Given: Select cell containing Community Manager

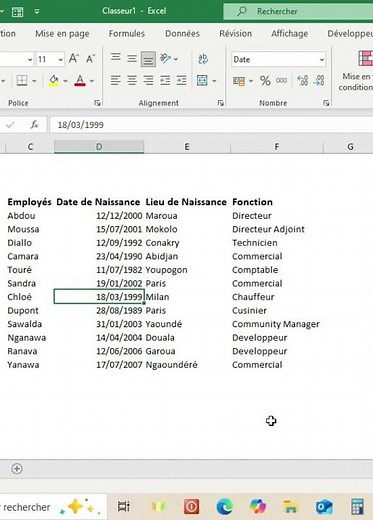Looking at the screenshot, I should point(276,324).
